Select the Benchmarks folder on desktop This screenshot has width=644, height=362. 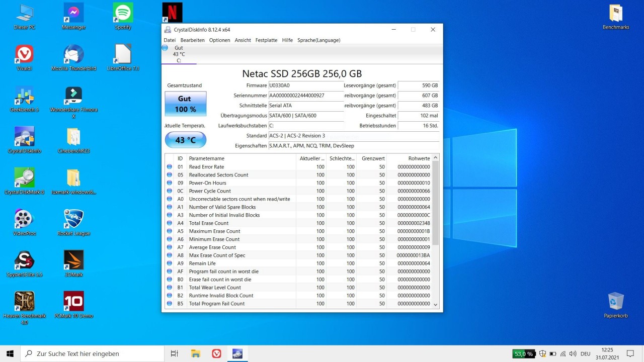coord(616,17)
